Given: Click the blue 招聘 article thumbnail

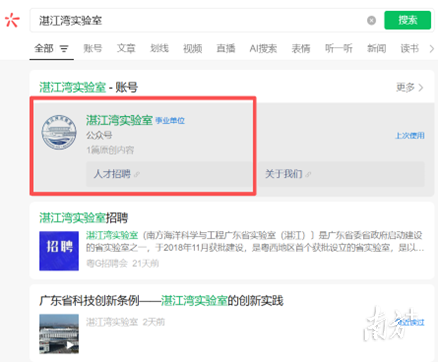Looking at the screenshot, I should tap(59, 251).
